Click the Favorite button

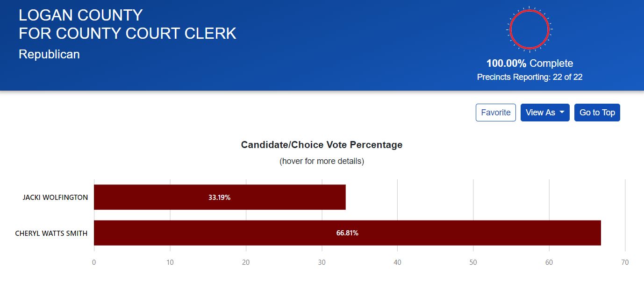[495, 113]
